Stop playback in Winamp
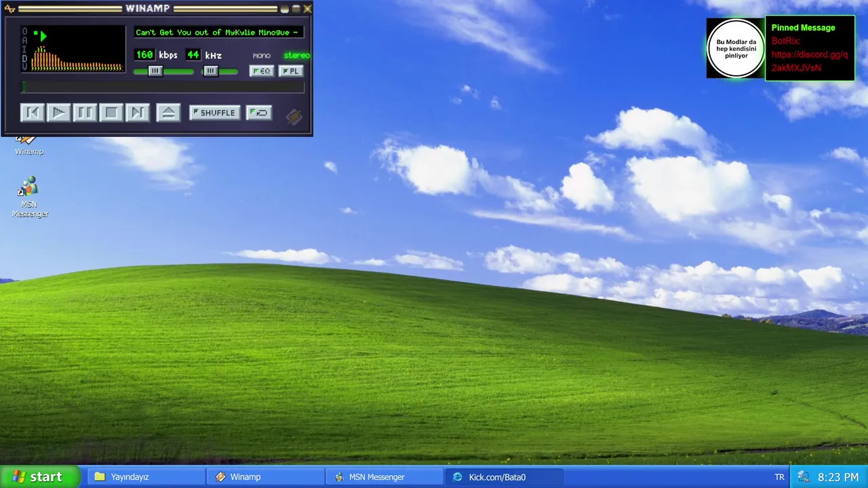The height and width of the screenshot is (488, 868). click(111, 113)
